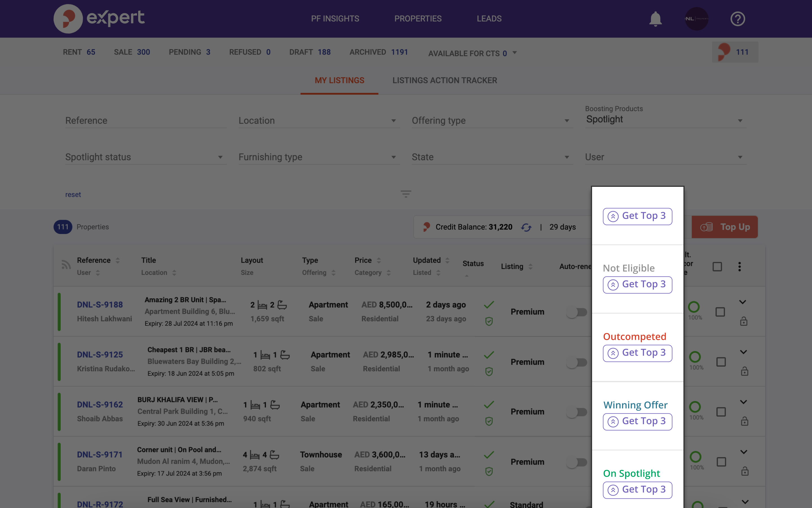Expand the row chevron for DNL-S-9188

coord(743,302)
